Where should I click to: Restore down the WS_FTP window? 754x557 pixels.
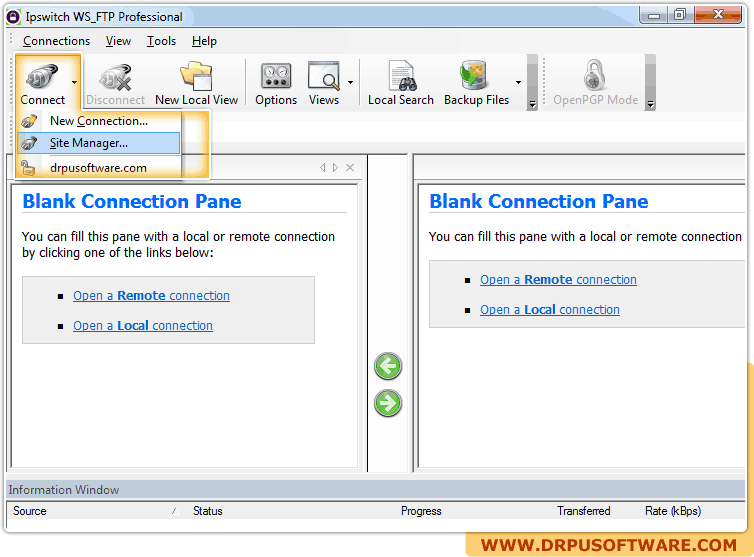pyautogui.click(x=679, y=15)
